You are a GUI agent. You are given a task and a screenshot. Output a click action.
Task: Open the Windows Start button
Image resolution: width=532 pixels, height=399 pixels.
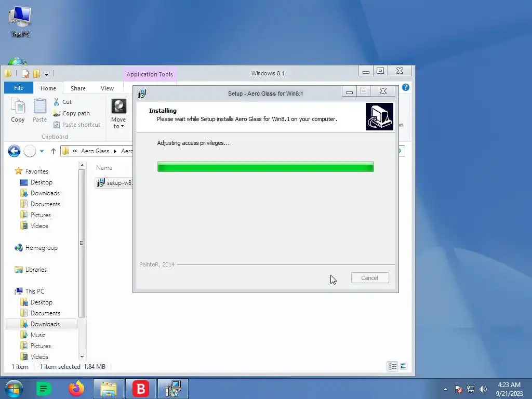point(14,389)
